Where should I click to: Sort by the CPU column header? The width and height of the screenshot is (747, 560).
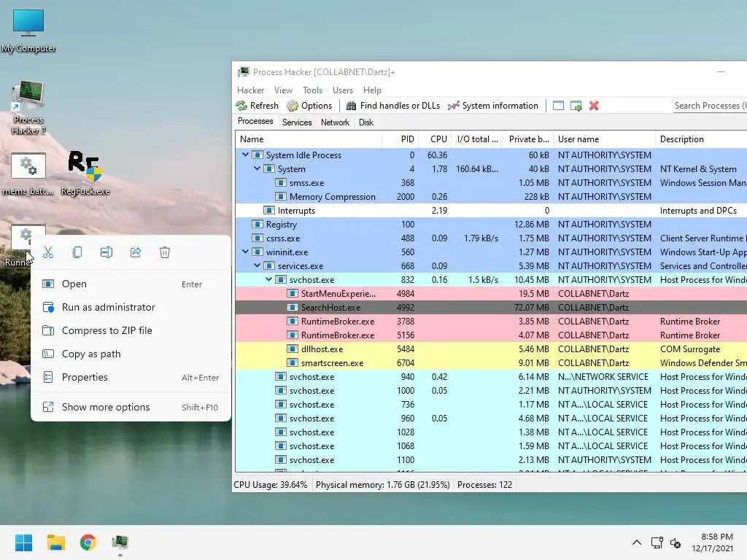[x=435, y=139]
